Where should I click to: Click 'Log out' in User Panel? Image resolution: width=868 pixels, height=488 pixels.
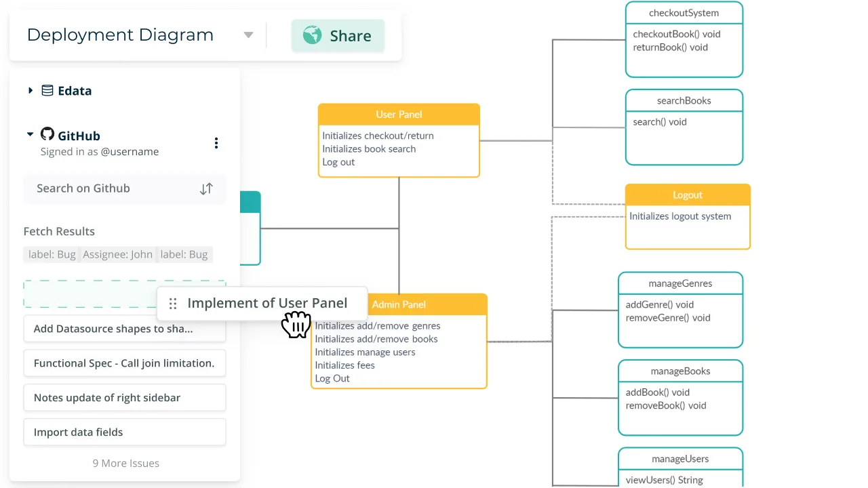(x=338, y=162)
